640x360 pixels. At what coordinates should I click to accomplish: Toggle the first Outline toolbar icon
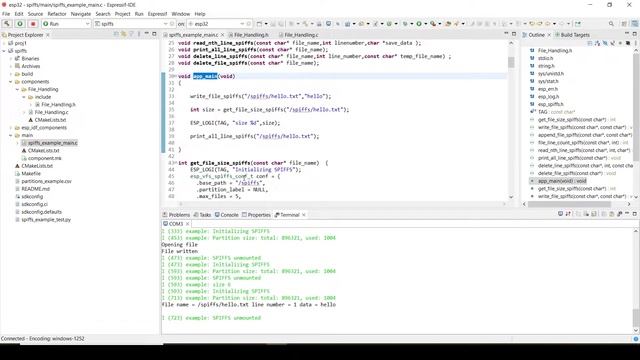[x=590, y=42]
